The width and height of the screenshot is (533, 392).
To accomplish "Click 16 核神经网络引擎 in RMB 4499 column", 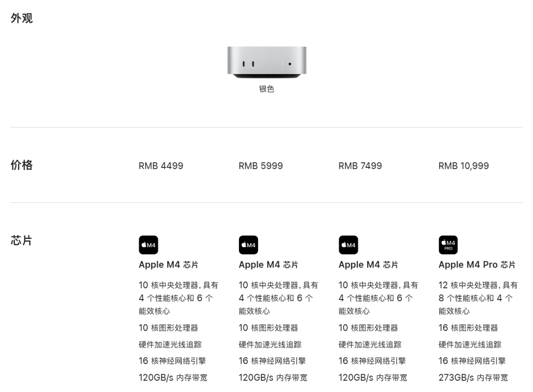I will pyautogui.click(x=172, y=361).
